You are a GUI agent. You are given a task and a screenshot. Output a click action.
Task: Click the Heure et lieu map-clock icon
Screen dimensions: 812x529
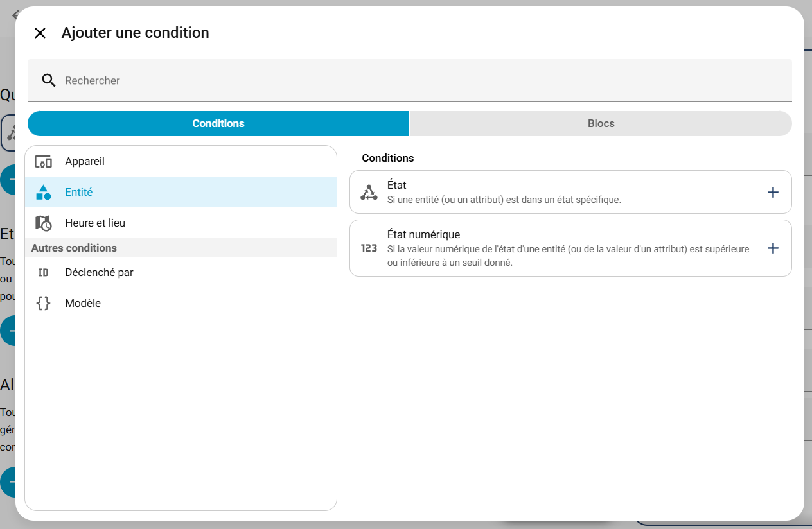43,223
